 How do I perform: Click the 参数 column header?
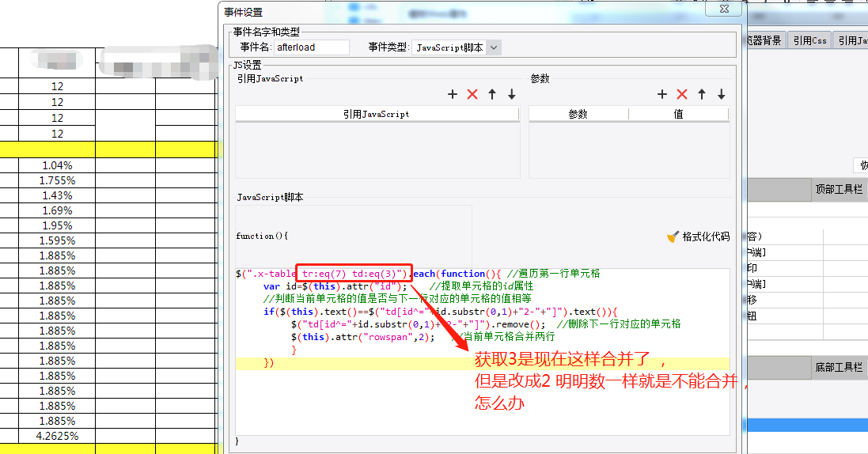coord(578,114)
